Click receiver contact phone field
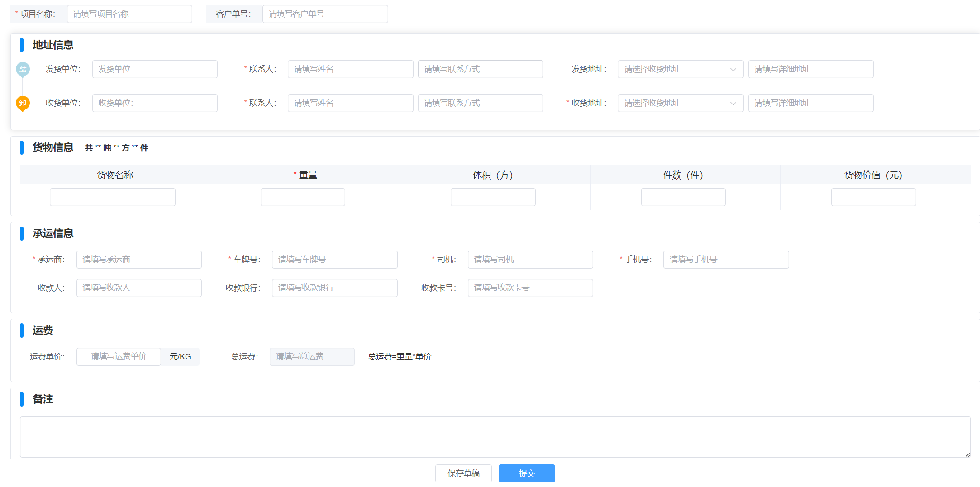Viewport: 980px width, 487px height. 480,103
